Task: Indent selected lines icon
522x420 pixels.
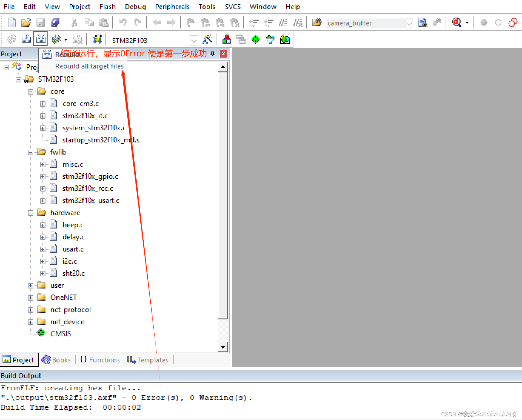Action: pyautogui.click(x=254, y=22)
